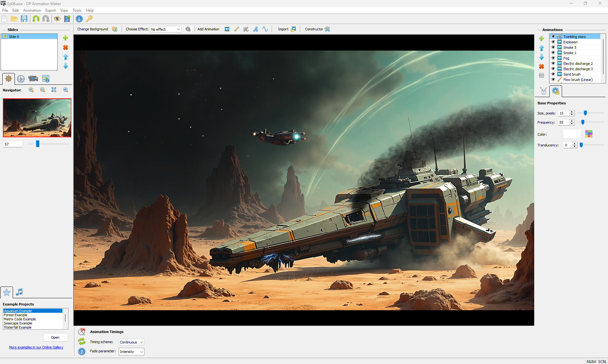Move animation down with blue arrow
608x364 pixels.
pyautogui.click(x=541, y=57)
